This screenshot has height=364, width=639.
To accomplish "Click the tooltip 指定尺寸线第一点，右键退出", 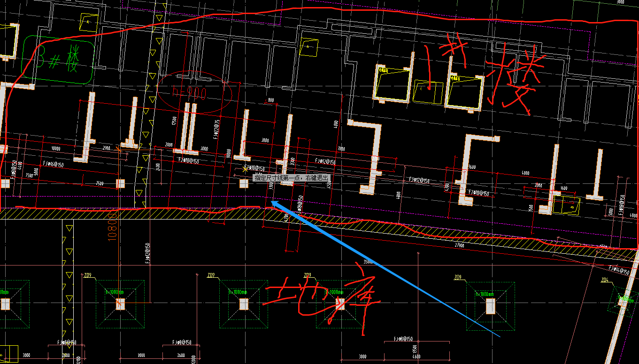I will pos(292,178).
